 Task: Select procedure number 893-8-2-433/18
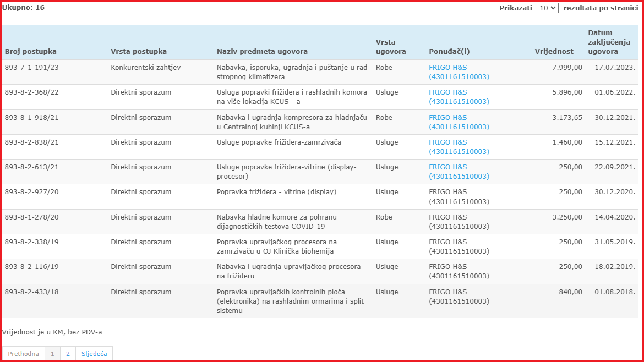point(31,292)
